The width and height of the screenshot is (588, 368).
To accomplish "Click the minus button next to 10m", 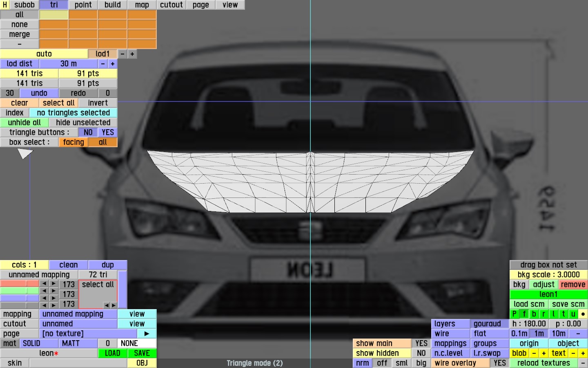I will [x=578, y=334].
